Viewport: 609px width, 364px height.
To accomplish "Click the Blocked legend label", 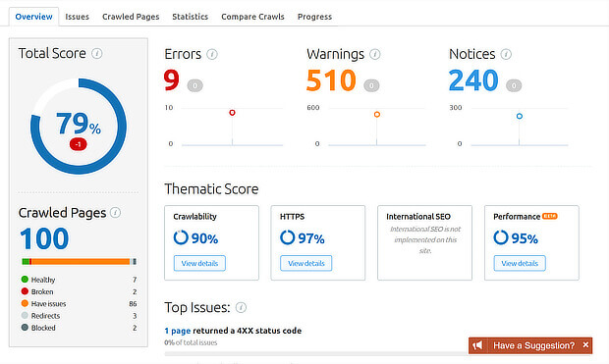I will coord(43,328).
